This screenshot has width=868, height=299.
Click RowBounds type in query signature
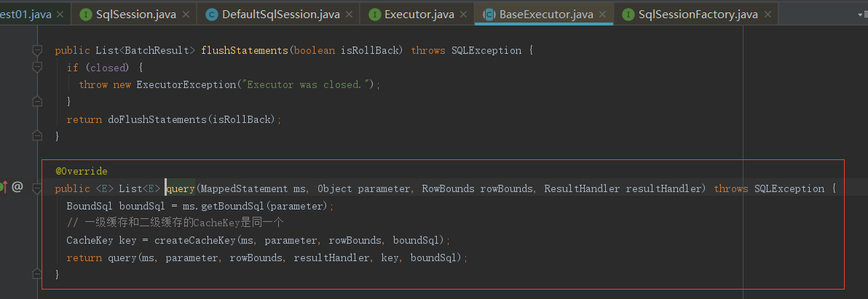[448, 188]
